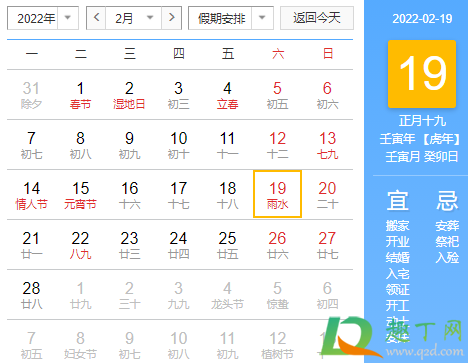Click the 返回今天 button
468x363 pixels.
click(317, 18)
